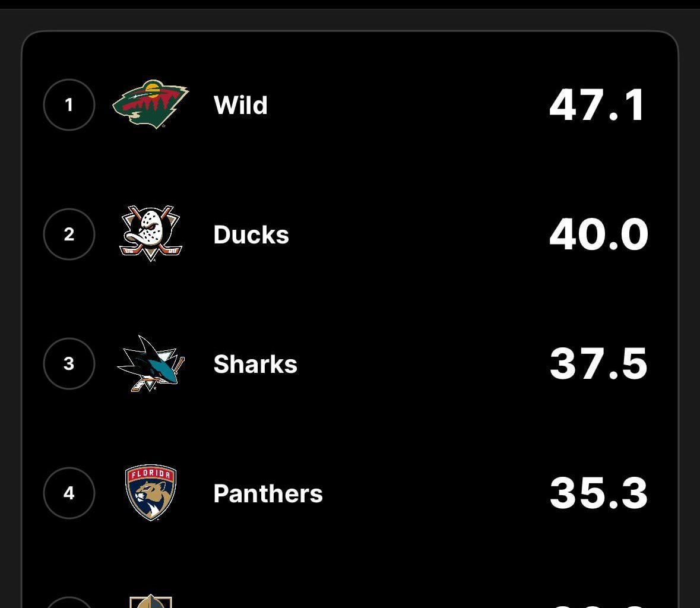Click the Minnesota Wild team logo
Viewport: 700px width, 608px height.
151,105
